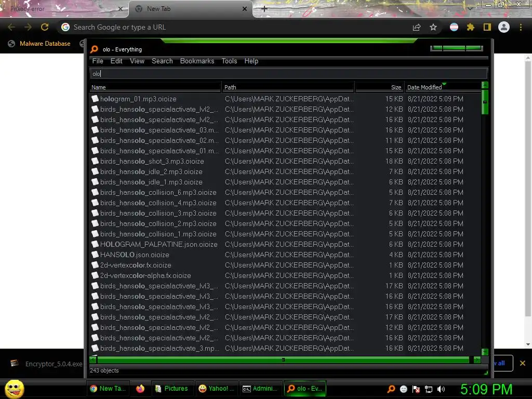Open the Bookmarks menu in Everything
The width and height of the screenshot is (532, 399).
(197, 61)
